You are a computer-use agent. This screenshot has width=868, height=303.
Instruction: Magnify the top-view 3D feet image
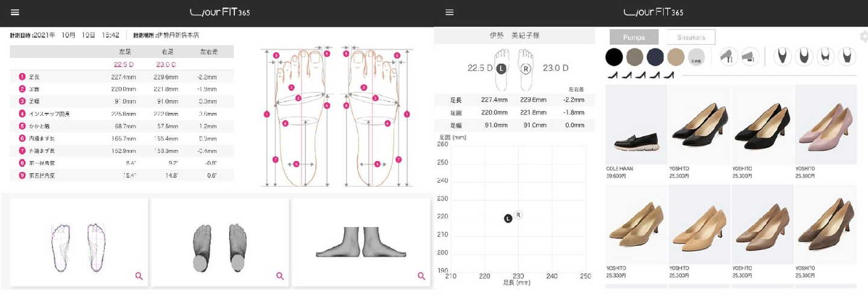(x=280, y=276)
